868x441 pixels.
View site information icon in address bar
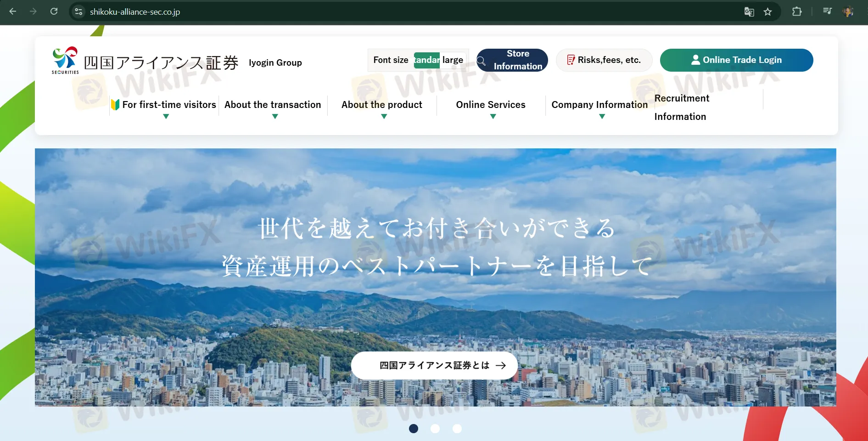coord(78,11)
